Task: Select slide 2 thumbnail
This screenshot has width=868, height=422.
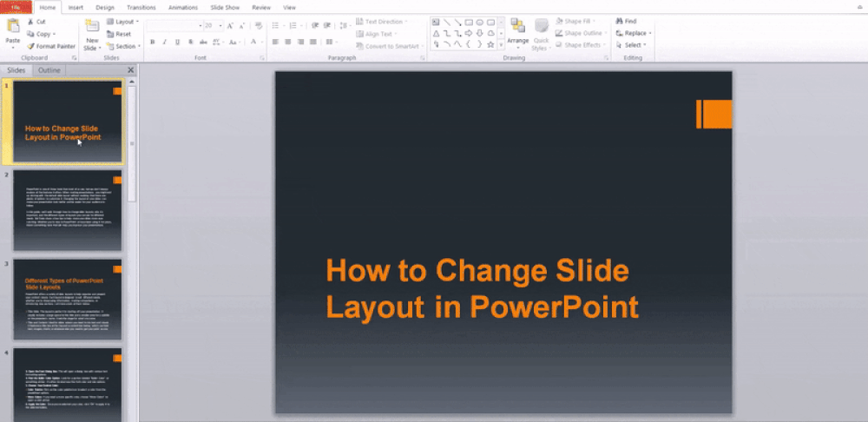Action: coord(68,210)
